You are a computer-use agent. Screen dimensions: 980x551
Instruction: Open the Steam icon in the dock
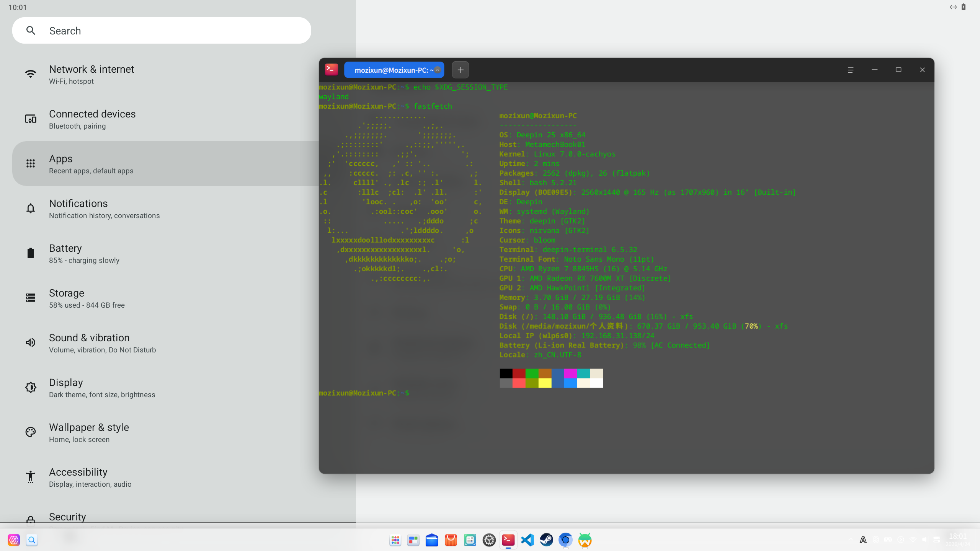[x=546, y=540]
